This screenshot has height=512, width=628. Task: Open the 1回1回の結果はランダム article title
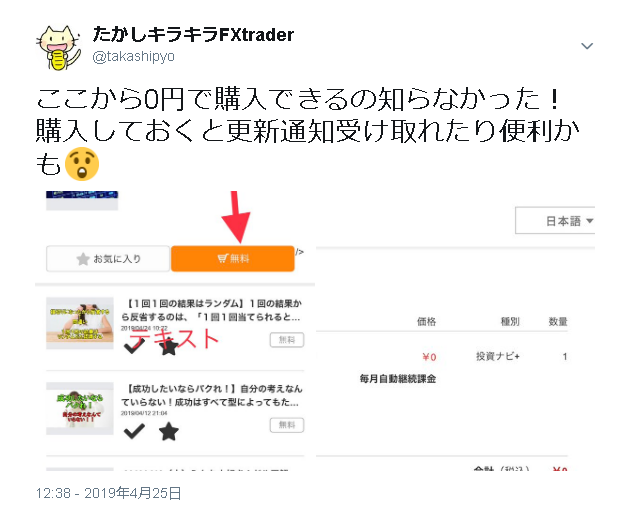click(x=212, y=310)
